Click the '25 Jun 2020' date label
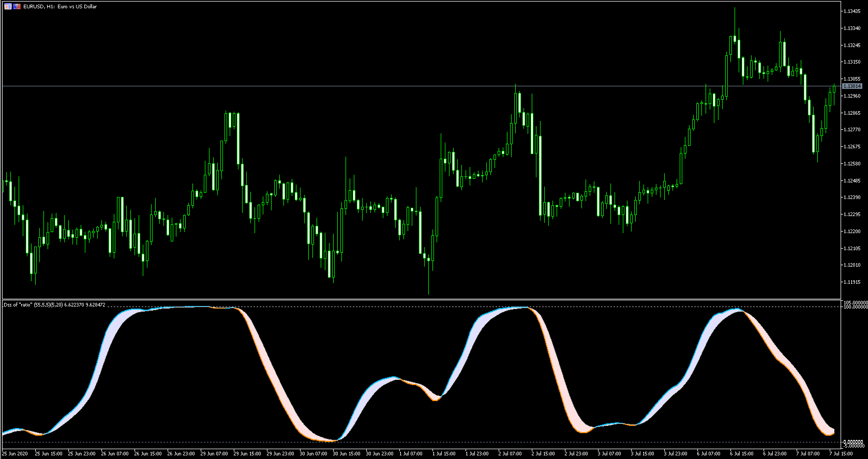 15,454
